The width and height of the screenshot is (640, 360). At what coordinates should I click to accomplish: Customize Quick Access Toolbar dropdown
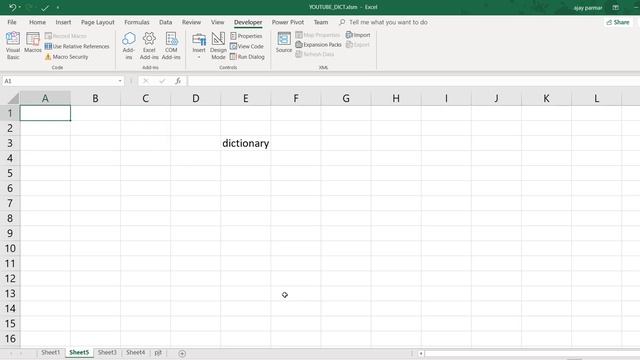(x=58, y=7)
